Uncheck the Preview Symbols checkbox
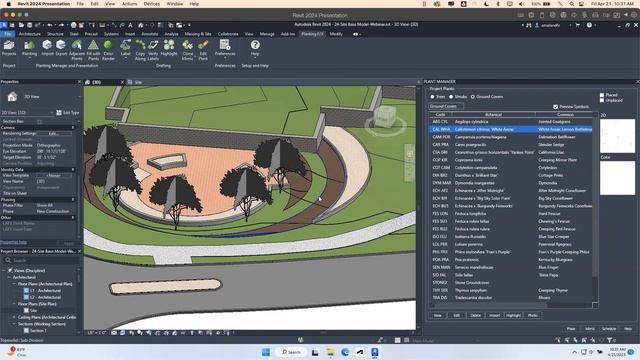Image resolution: width=640 pixels, height=360 pixels. [x=556, y=107]
